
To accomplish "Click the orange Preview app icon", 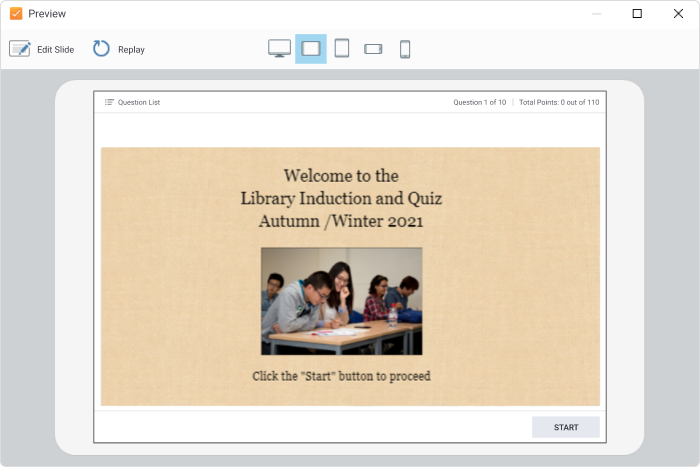I will click(x=16, y=14).
